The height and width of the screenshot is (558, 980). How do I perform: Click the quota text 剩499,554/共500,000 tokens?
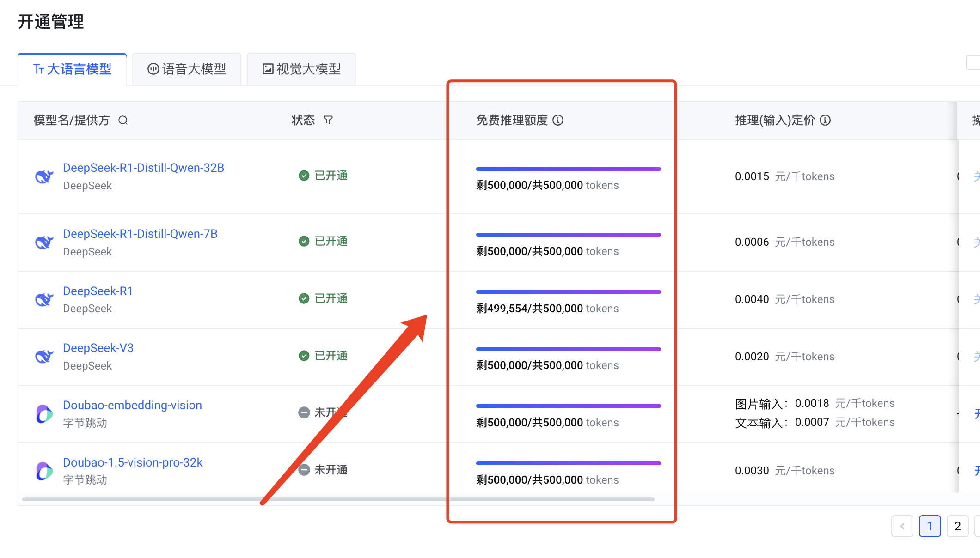(x=547, y=309)
